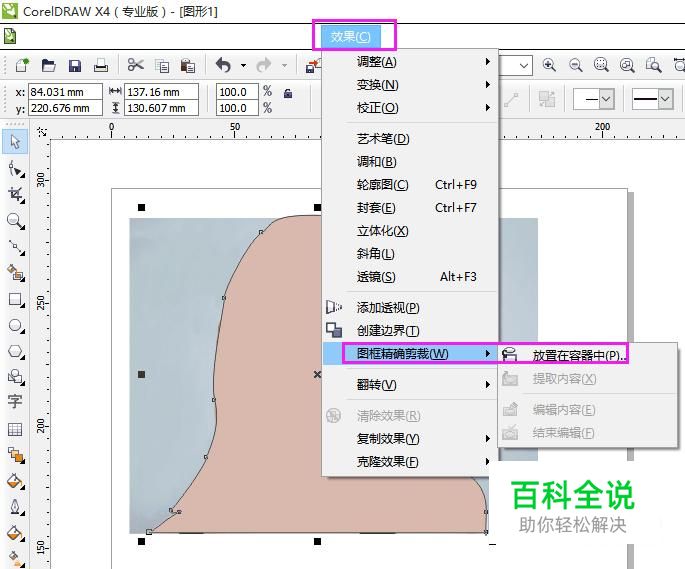Select the Interactive Blend tool
The width and height of the screenshot is (685, 569).
coord(16,455)
